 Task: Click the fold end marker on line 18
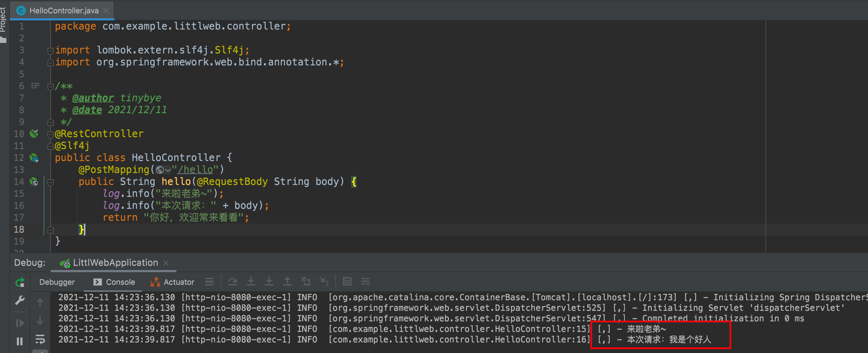point(50,230)
